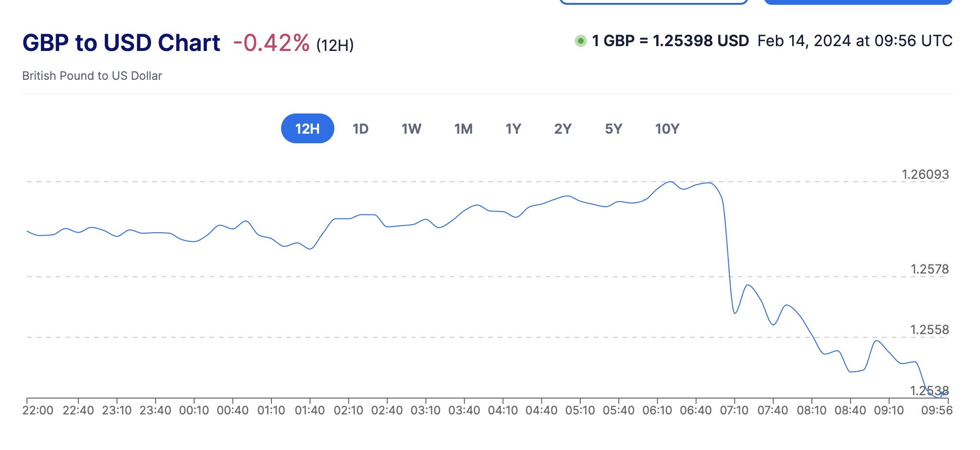This screenshot has width=980, height=450.
Task: Display the 5Y chart history
Action: pyautogui.click(x=613, y=129)
